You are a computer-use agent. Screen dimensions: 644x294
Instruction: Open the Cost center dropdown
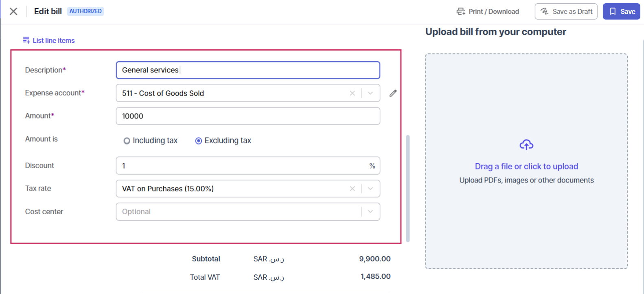pyautogui.click(x=248, y=212)
